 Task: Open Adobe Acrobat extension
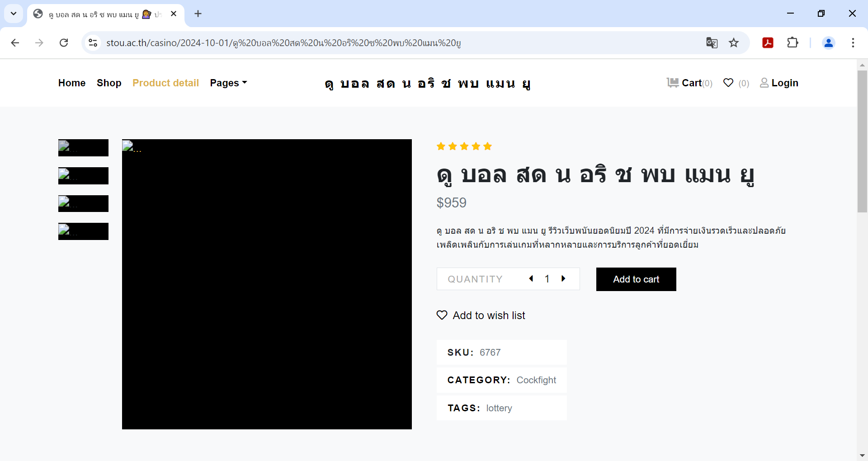pyautogui.click(x=768, y=42)
